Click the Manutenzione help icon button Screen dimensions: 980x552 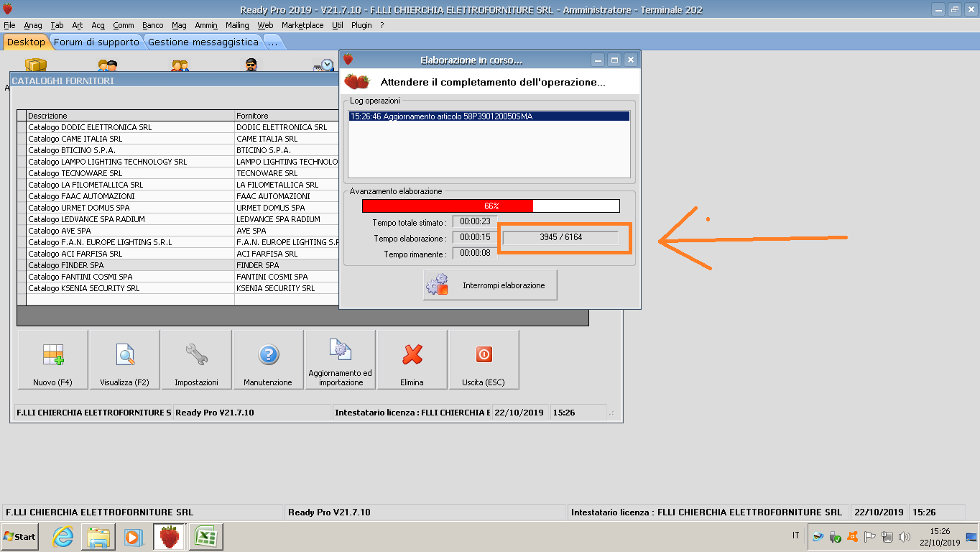269,359
